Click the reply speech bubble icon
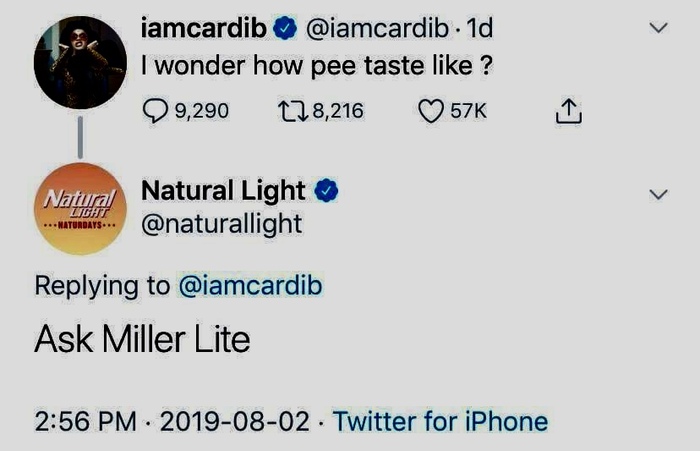This screenshot has height=451, width=700. tap(156, 110)
